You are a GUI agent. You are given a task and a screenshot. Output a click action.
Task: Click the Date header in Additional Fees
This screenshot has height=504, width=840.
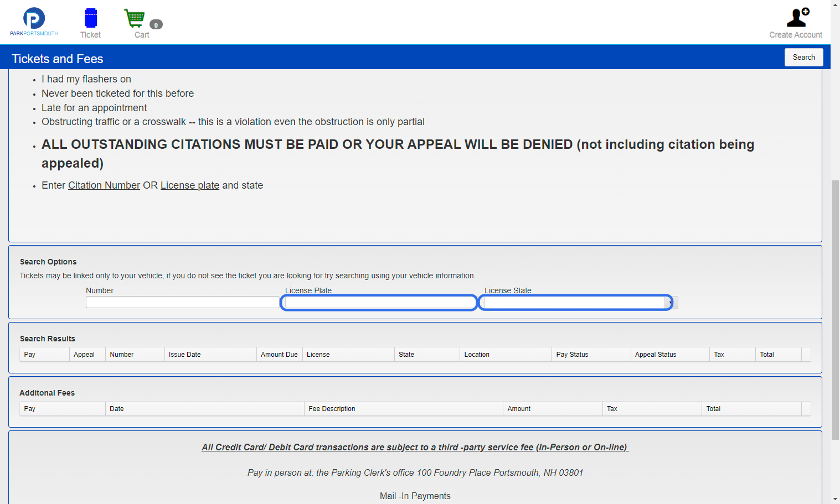205,409
